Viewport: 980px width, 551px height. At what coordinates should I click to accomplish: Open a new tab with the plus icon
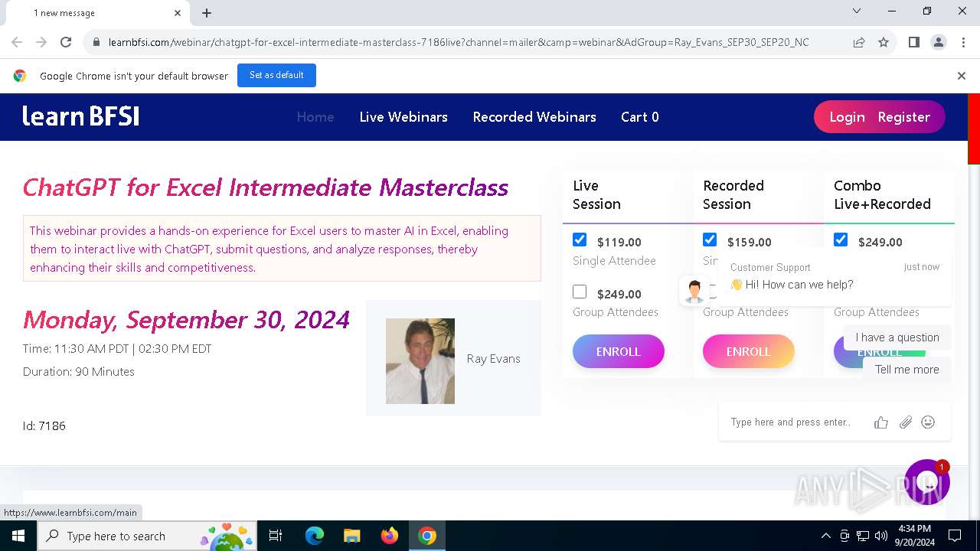207,13
